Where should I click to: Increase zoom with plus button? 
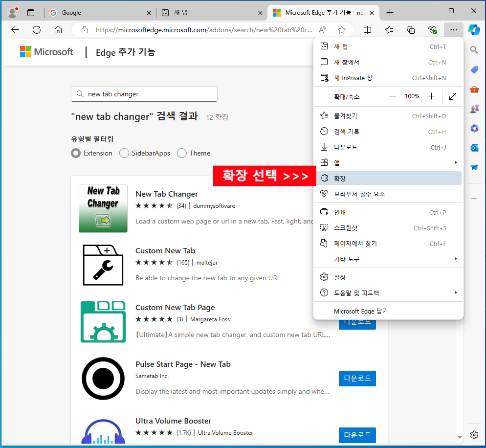tap(431, 96)
